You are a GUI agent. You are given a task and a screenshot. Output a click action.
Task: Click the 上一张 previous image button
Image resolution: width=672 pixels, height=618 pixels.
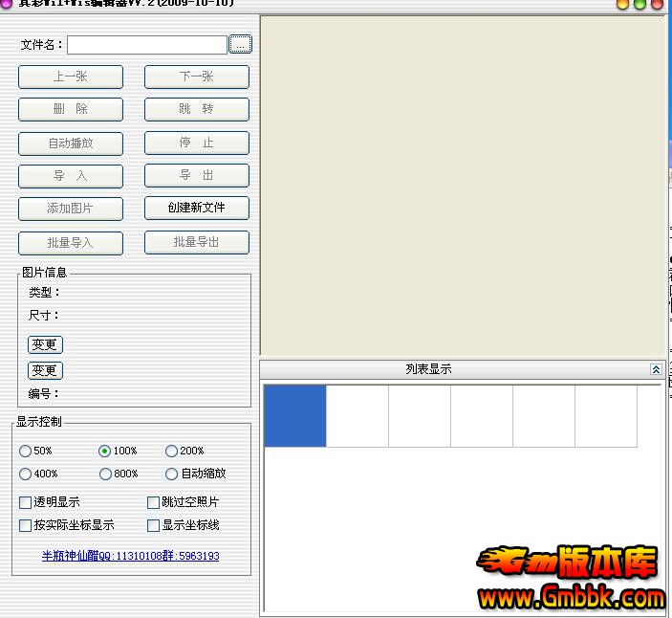pos(71,77)
